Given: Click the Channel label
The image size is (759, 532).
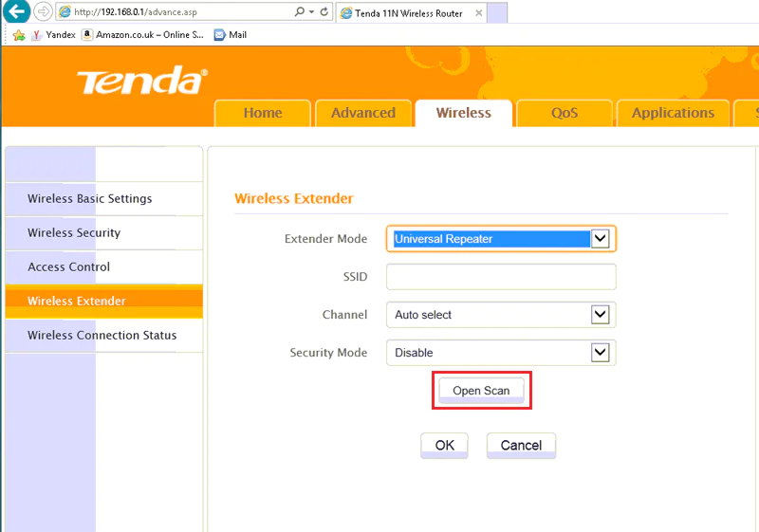Looking at the screenshot, I should pos(344,315).
